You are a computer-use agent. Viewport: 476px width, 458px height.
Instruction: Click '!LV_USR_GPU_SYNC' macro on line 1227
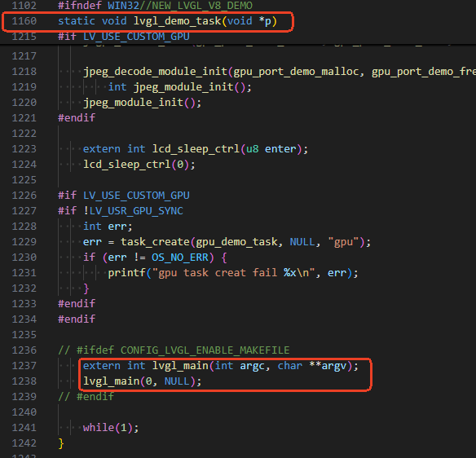(x=134, y=211)
